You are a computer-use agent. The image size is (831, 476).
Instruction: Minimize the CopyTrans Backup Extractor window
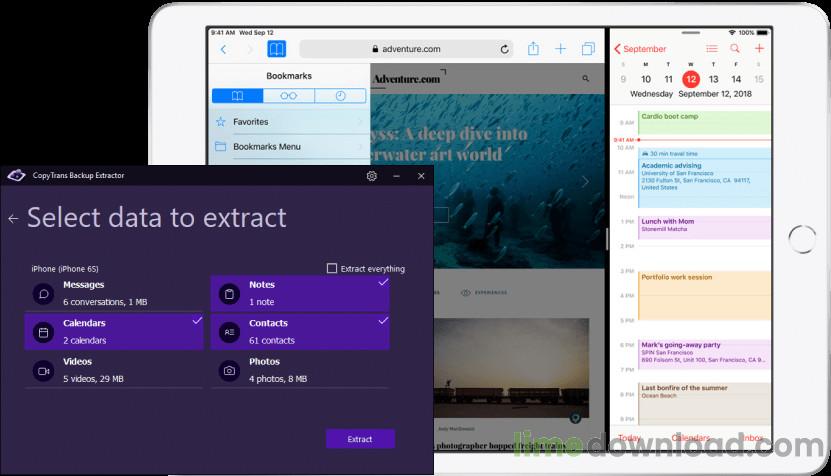coord(396,176)
